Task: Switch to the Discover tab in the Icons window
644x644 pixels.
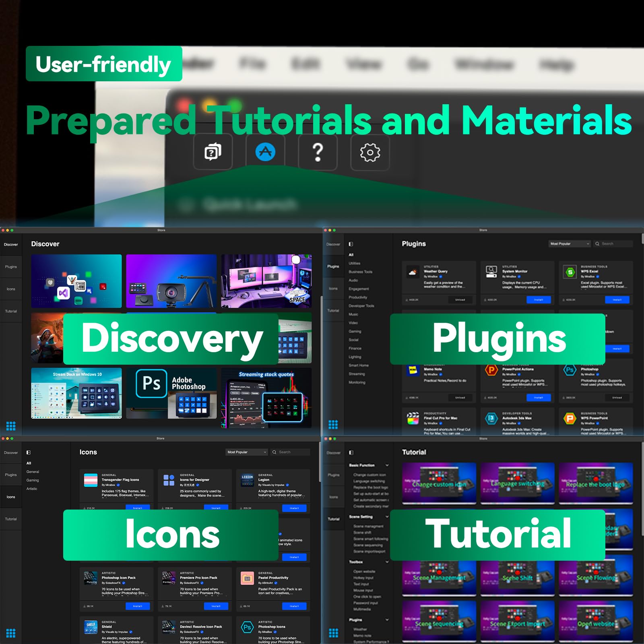Action: (11, 453)
